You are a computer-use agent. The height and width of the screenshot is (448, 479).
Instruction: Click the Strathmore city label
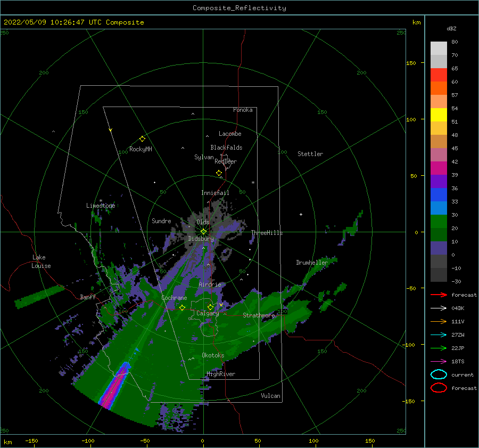[x=259, y=315]
